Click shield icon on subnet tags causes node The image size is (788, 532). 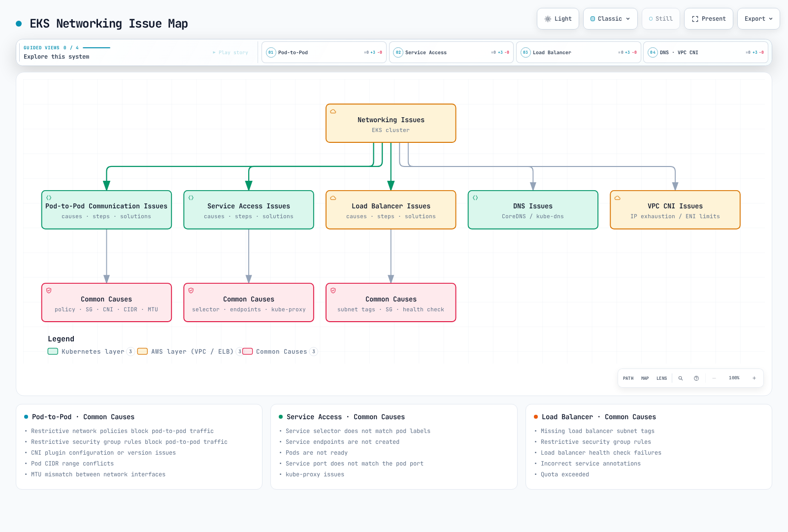pyautogui.click(x=333, y=291)
